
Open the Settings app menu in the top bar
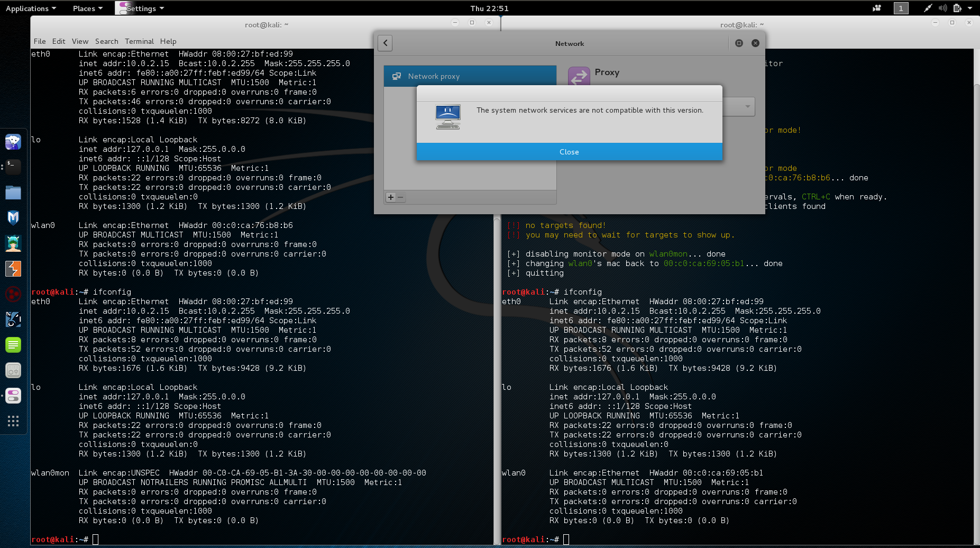(142, 8)
